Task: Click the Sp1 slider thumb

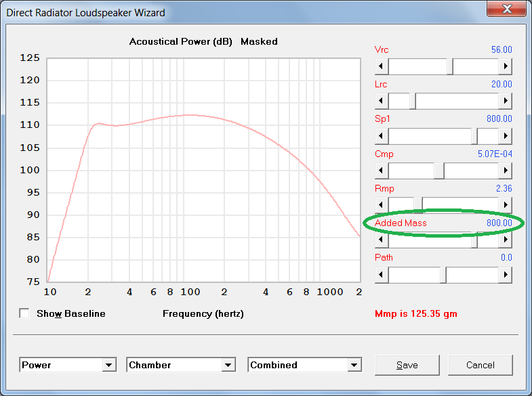Action: [x=474, y=136]
